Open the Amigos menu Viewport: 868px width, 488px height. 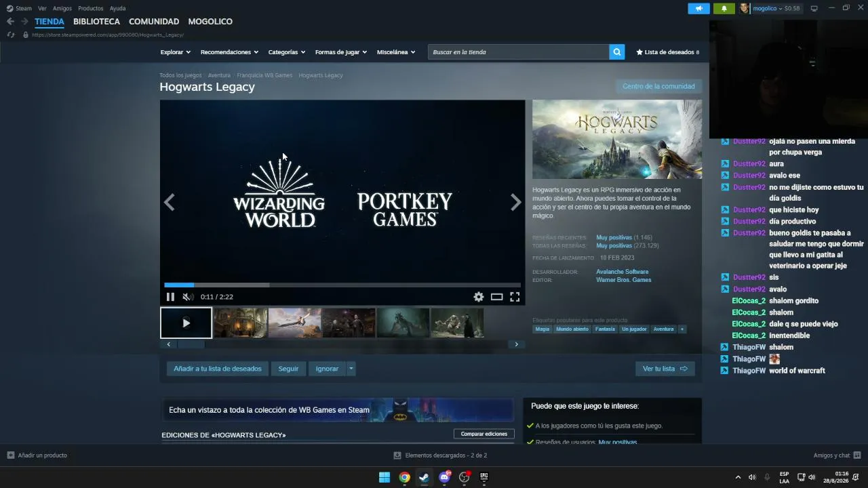(x=62, y=8)
